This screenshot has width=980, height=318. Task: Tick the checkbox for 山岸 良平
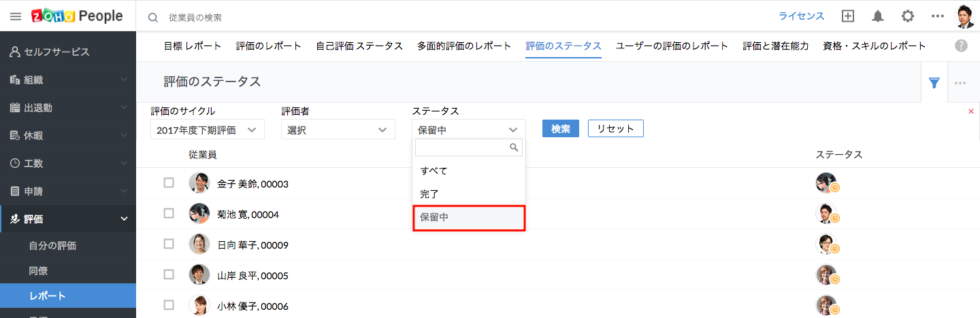(x=169, y=275)
